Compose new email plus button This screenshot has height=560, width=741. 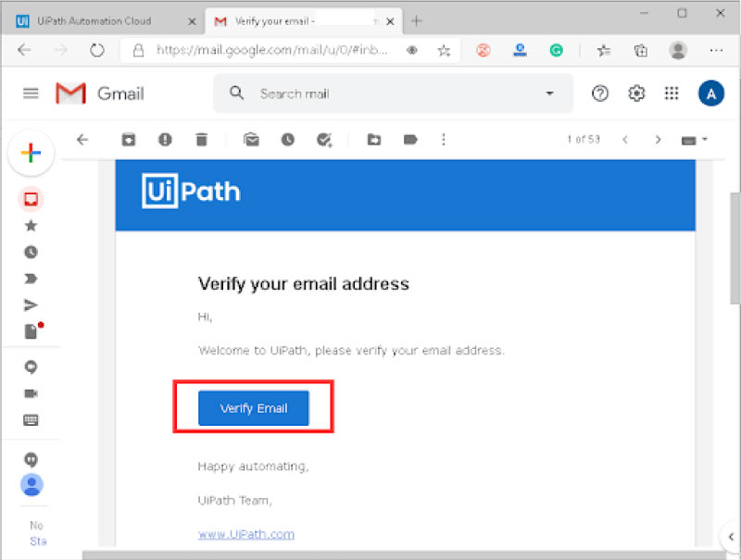pyautogui.click(x=31, y=153)
